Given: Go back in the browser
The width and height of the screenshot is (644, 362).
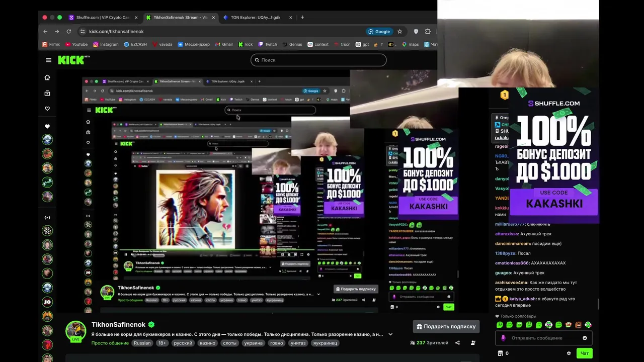Looking at the screenshot, I should click(45, 31).
